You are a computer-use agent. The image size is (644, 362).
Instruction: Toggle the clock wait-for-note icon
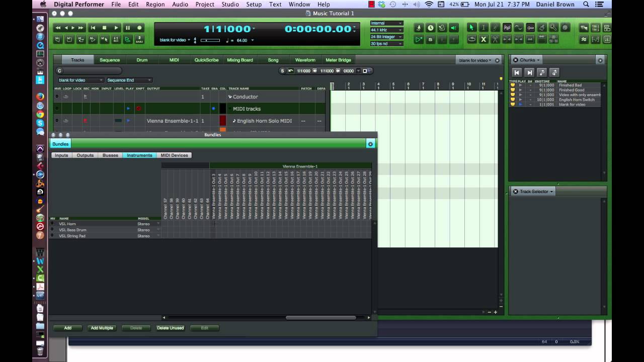tap(430, 28)
